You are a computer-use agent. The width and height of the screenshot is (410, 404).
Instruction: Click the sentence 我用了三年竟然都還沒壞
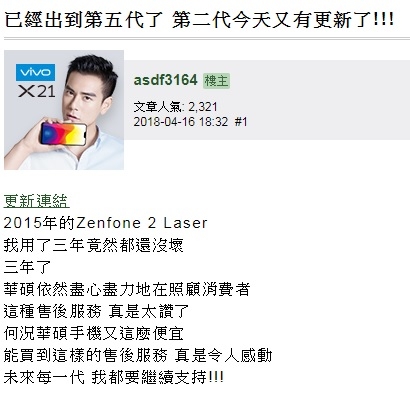coord(94,245)
